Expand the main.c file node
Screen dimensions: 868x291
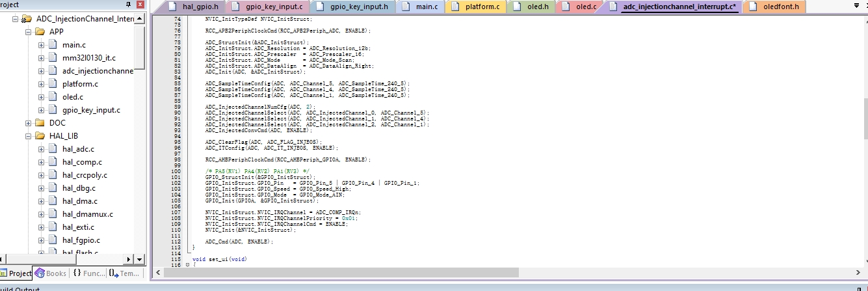(x=41, y=45)
